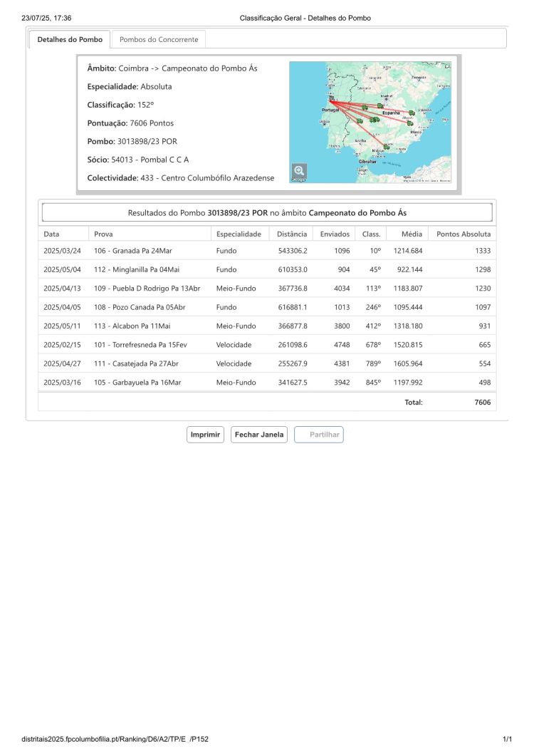Open the race routes map thumbnail
Image resolution: width=534 pixels, height=756 pixels.
(x=370, y=122)
